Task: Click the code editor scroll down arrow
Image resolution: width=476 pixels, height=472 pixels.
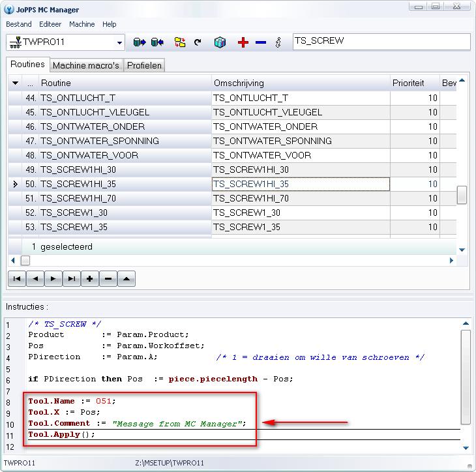Action: [466, 448]
